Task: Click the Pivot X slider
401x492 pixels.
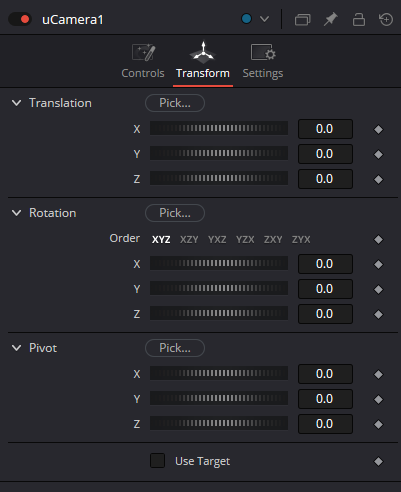Action: tap(219, 373)
